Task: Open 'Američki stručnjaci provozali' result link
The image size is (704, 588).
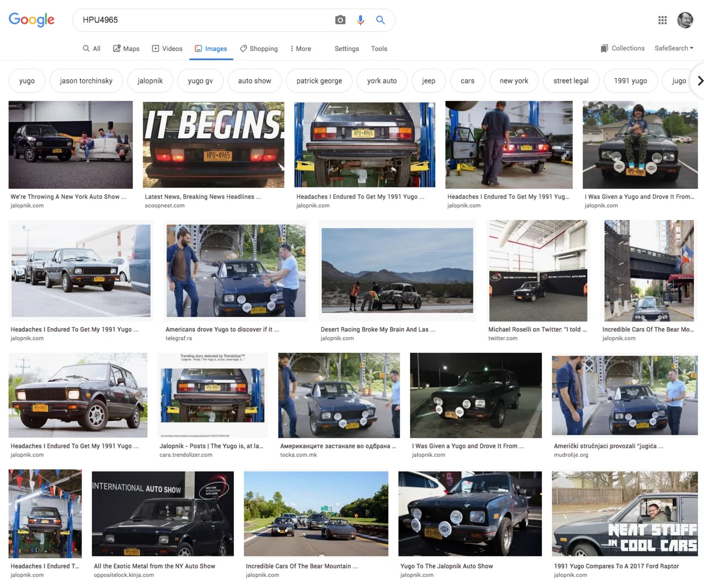Action: point(609,446)
